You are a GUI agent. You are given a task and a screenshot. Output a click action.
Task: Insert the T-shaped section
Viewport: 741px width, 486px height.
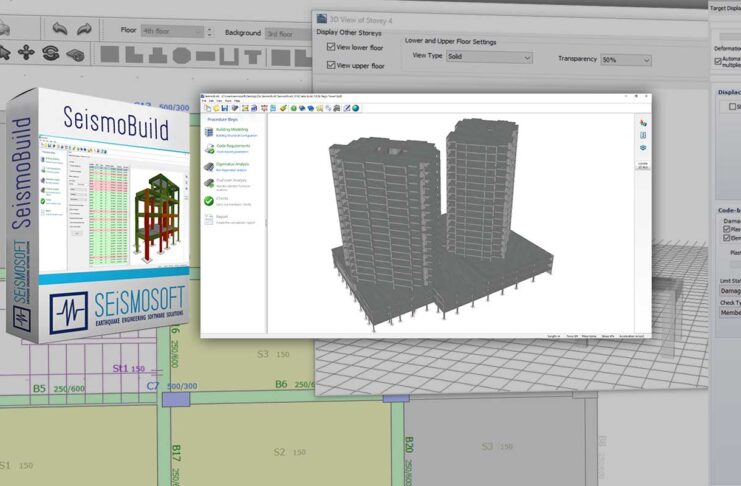(253, 57)
